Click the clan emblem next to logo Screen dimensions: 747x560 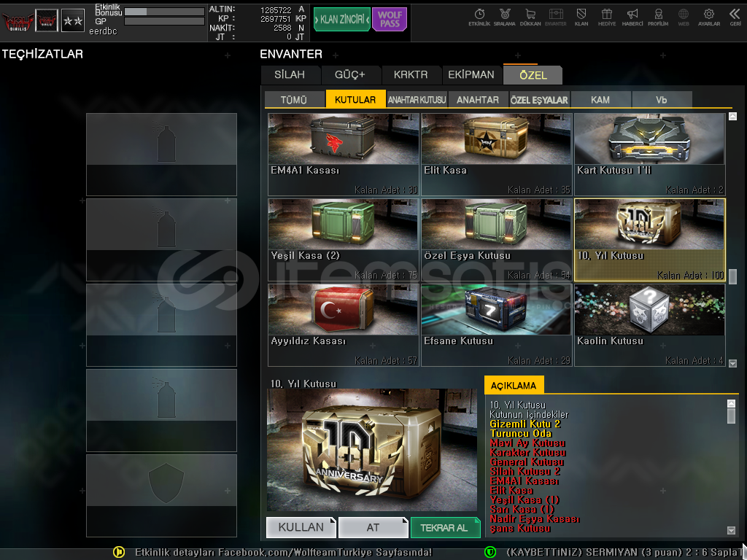coord(47,20)
